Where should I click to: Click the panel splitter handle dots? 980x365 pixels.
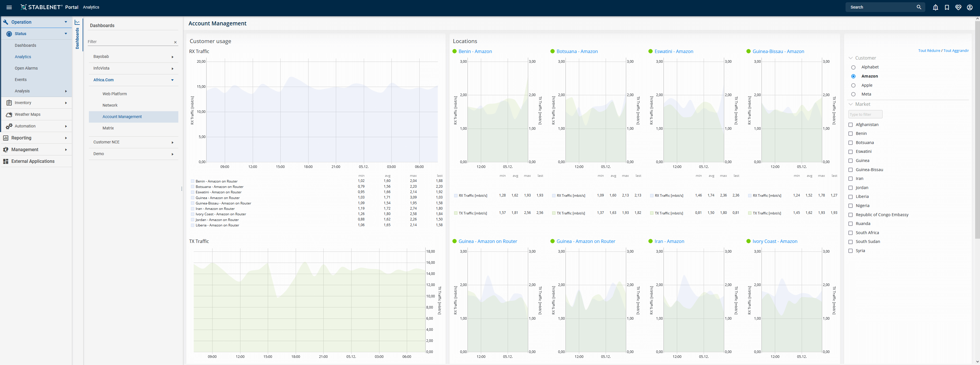click(181, 189)
